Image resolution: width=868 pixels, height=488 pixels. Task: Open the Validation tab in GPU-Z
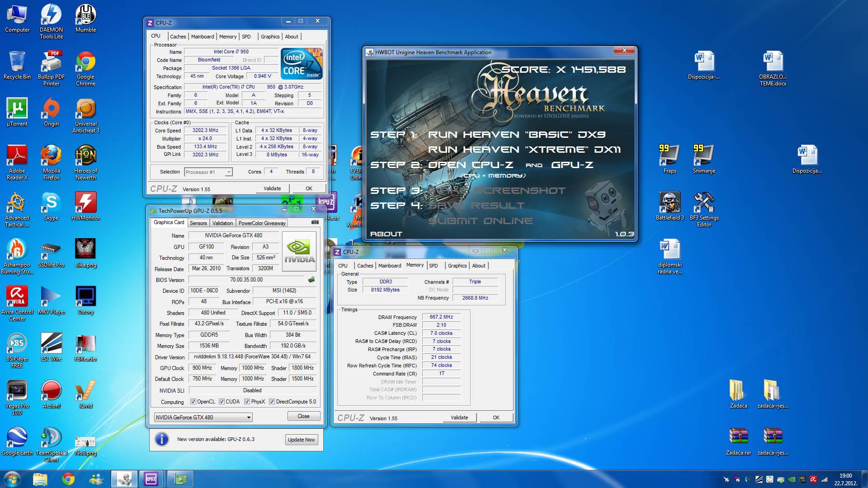point(222,223)
